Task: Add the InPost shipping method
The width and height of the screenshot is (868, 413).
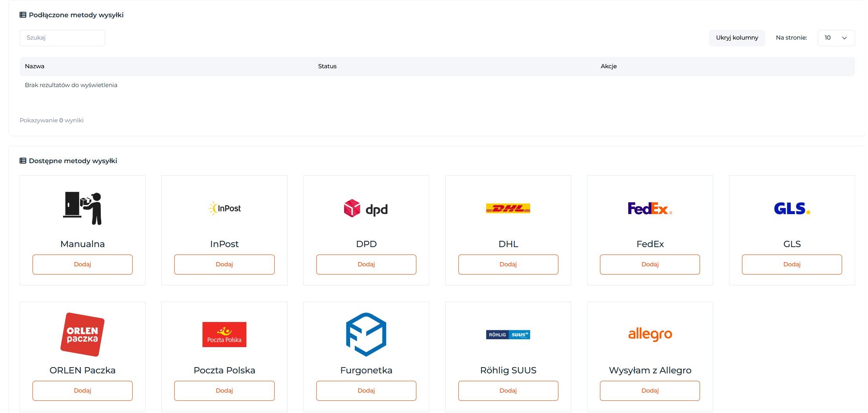Action: (x=224, y=264)
